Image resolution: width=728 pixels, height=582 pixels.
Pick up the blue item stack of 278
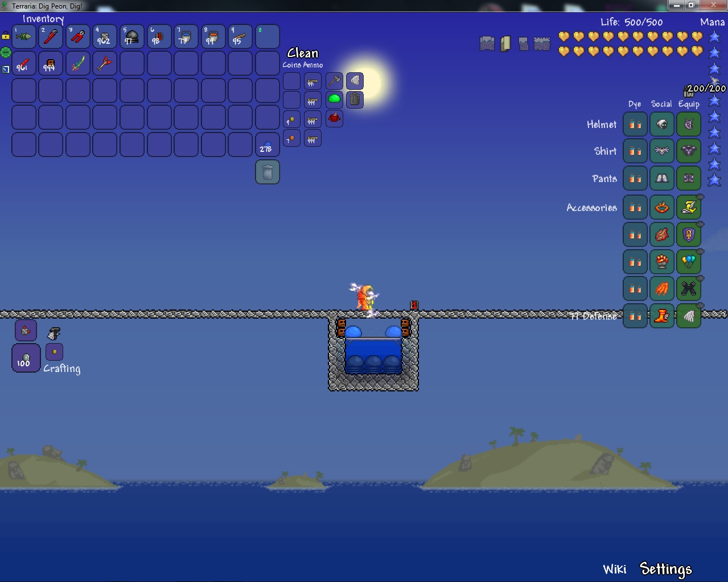tap(268, 145)
